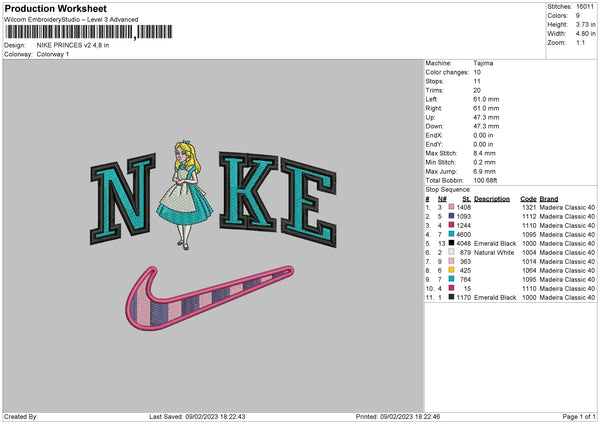Viewport: 600px width, 424px height.
Task: Select the 'Page 1 of 1' footer text
Action: (x=579, y=416)
